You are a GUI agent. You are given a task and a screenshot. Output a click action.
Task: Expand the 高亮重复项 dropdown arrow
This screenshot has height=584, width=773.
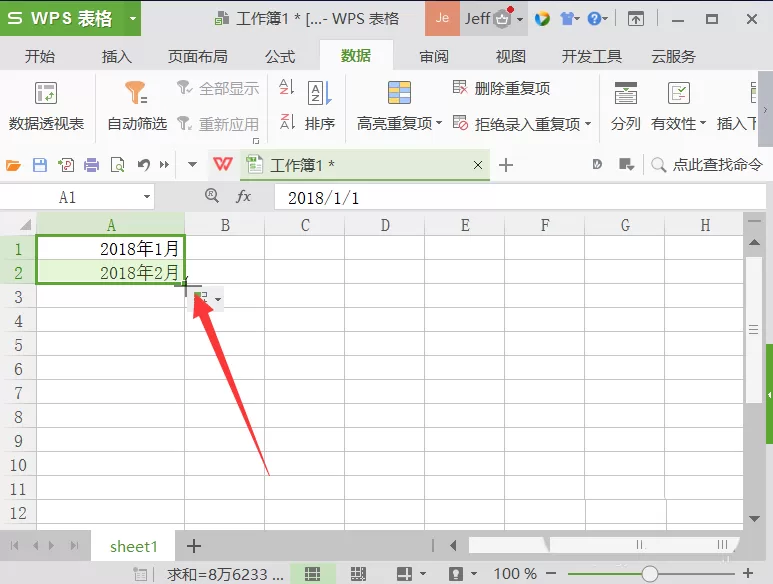tap(439, 123)
